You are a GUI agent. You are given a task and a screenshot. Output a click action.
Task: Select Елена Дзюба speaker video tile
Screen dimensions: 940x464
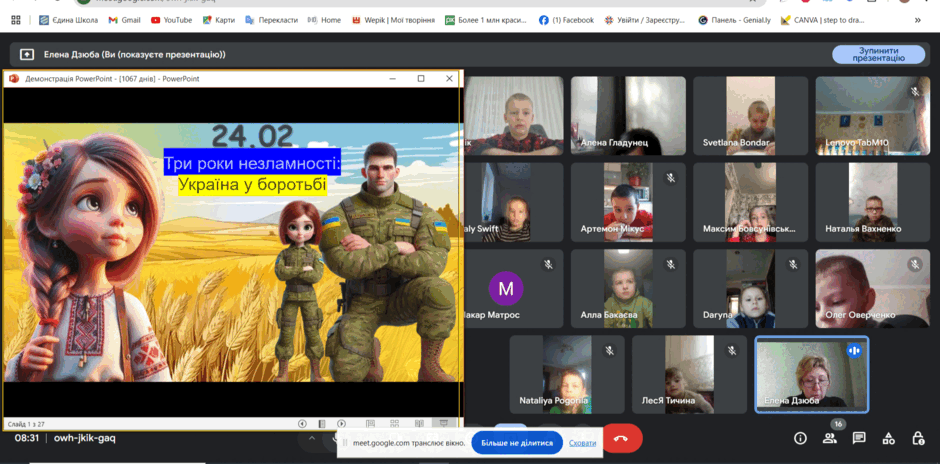[x=812, y=375]
